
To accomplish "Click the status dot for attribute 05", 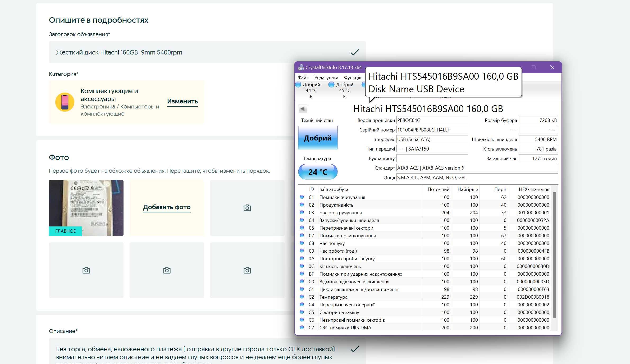I will 302,228.
